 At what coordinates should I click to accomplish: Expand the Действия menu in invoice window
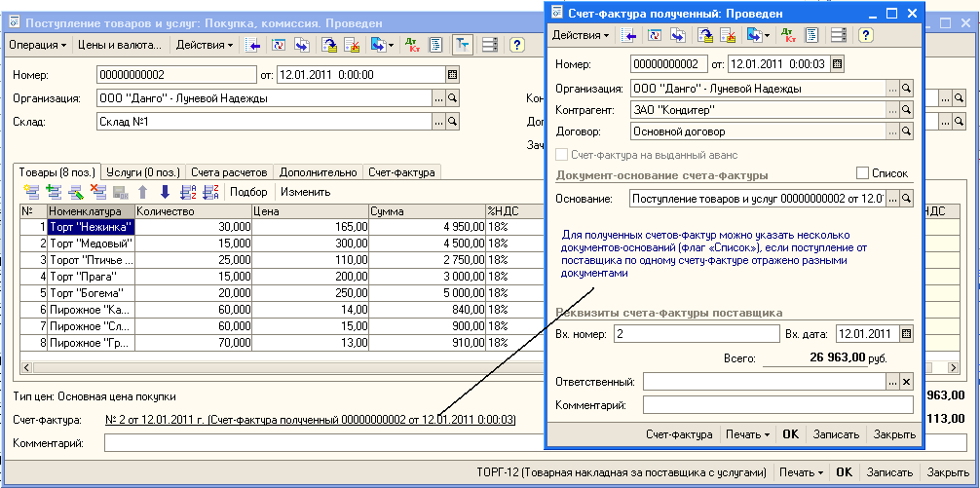[581, 35]
